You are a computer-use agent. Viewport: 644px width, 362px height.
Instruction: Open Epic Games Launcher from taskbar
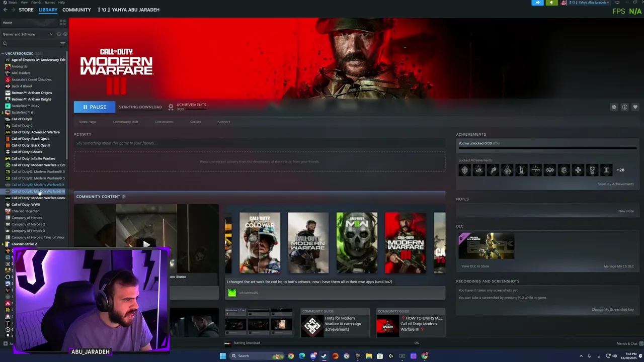(x=358, y=356)
